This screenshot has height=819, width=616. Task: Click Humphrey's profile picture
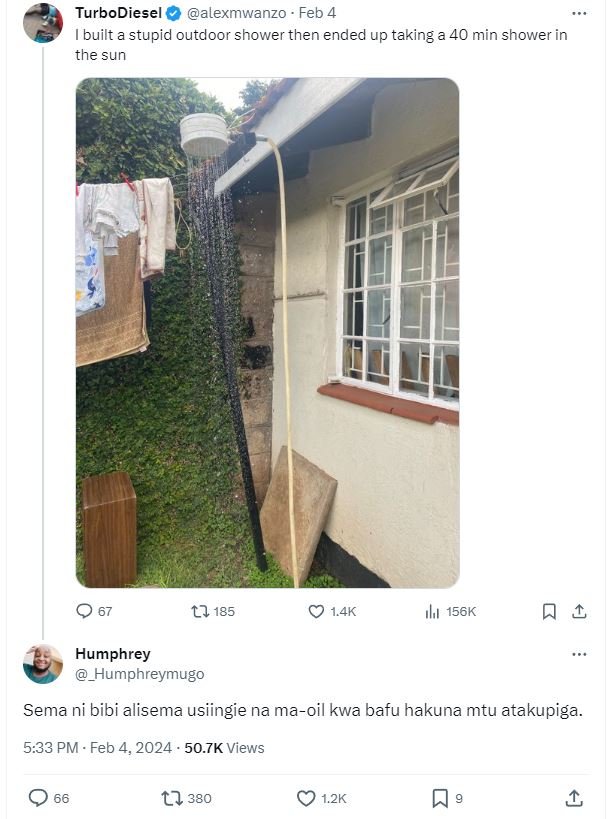point(40,664)
